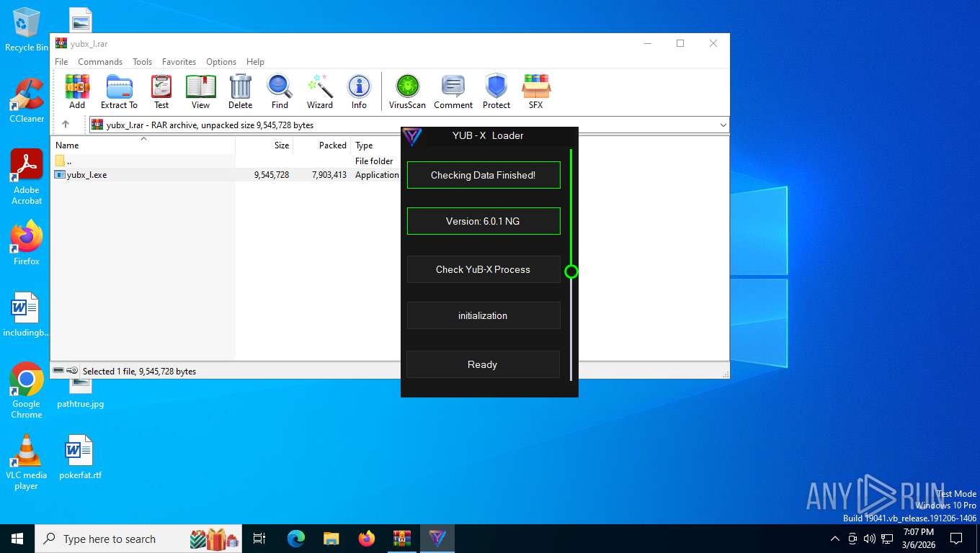Sort file list by Size column
This screenshot has height=553, width=980.
click(264, 145)
